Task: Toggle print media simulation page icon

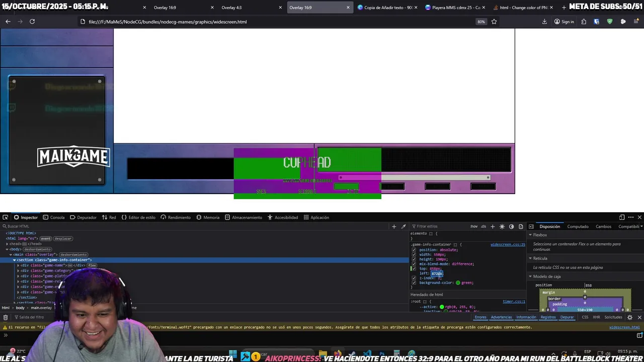Action: (x=521, y=226)
